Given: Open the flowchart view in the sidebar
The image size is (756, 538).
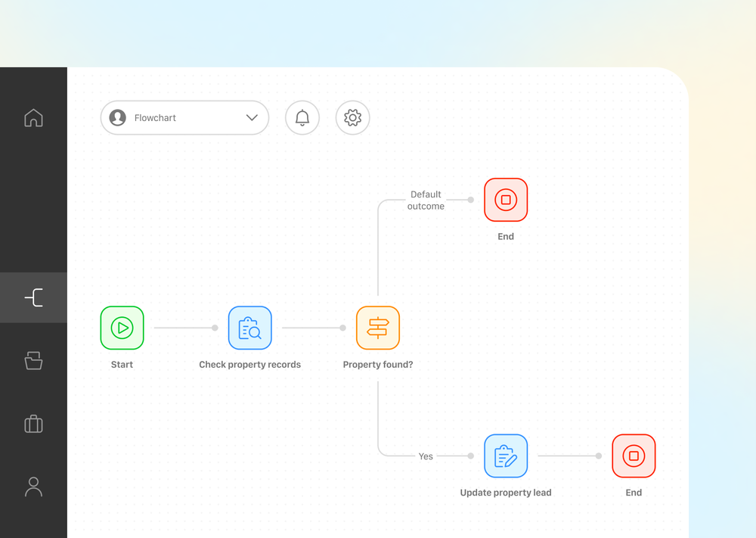Looking at the screenshot, I should point(33,297).
